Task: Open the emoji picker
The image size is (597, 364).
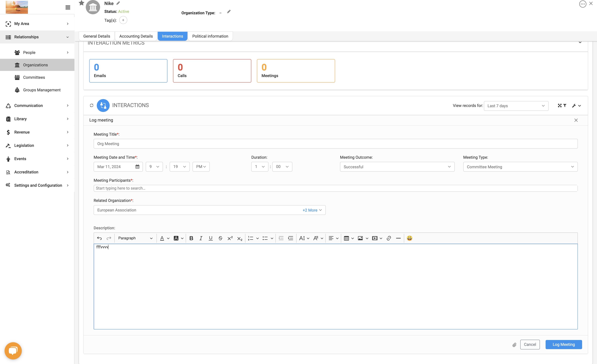Action: (409, 238)
